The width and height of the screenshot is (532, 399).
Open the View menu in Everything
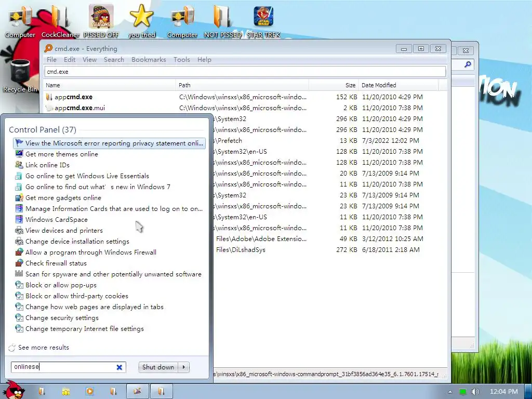pyautogui.click(x=89, y=59)
